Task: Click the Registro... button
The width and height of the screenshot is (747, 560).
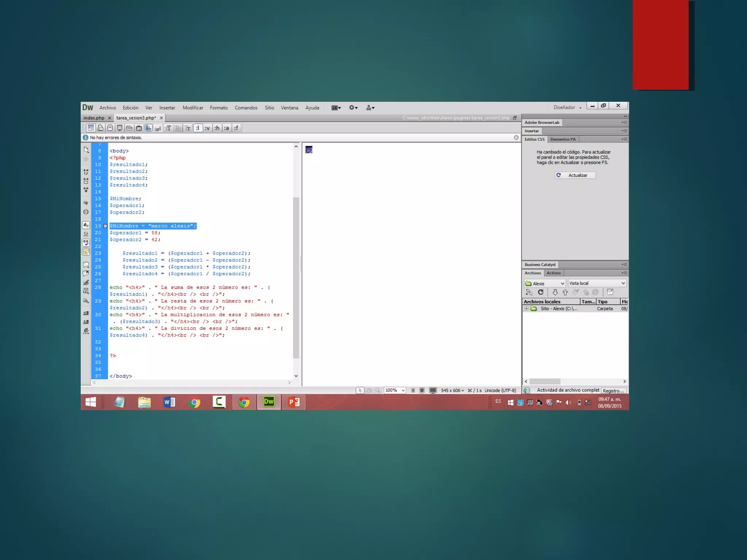Action: 613,390
